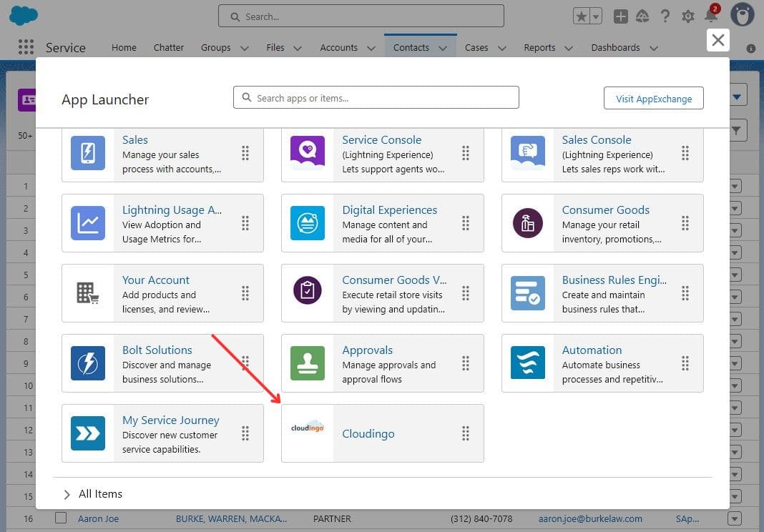
Task: Click the App Launcher waffle icon
Action: coord(26,46)
